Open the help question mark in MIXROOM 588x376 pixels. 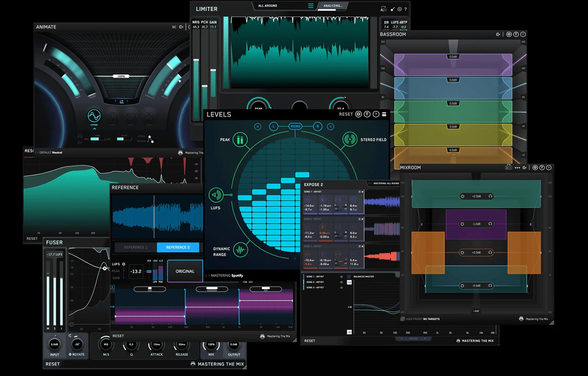point(549,168)
